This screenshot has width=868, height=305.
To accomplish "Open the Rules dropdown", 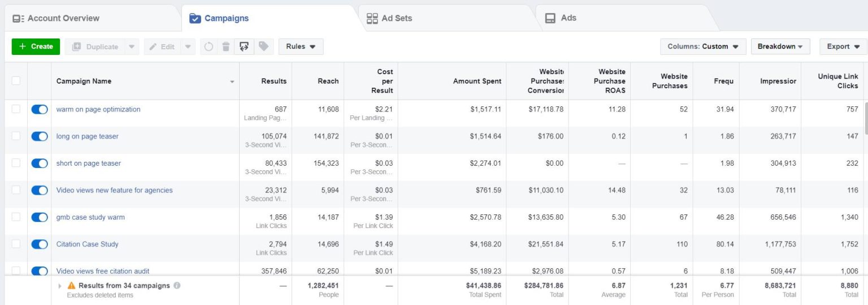I will 301,46.
